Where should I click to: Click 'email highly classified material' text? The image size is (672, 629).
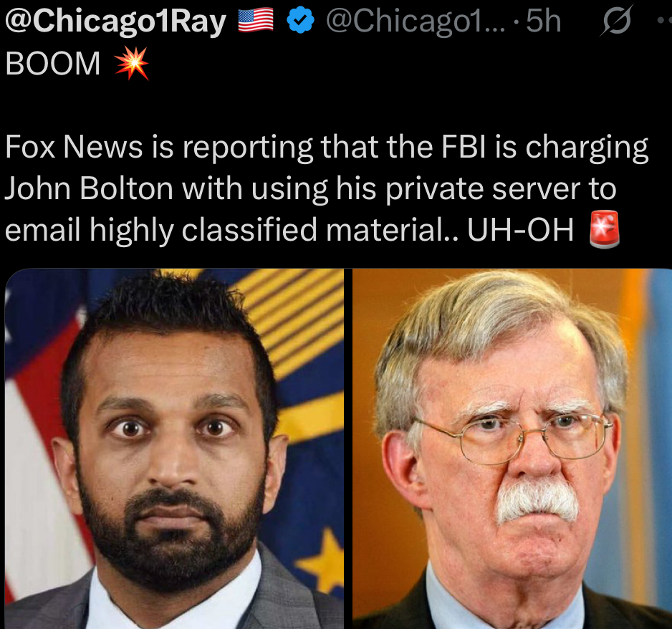click(x=231, y=231)
